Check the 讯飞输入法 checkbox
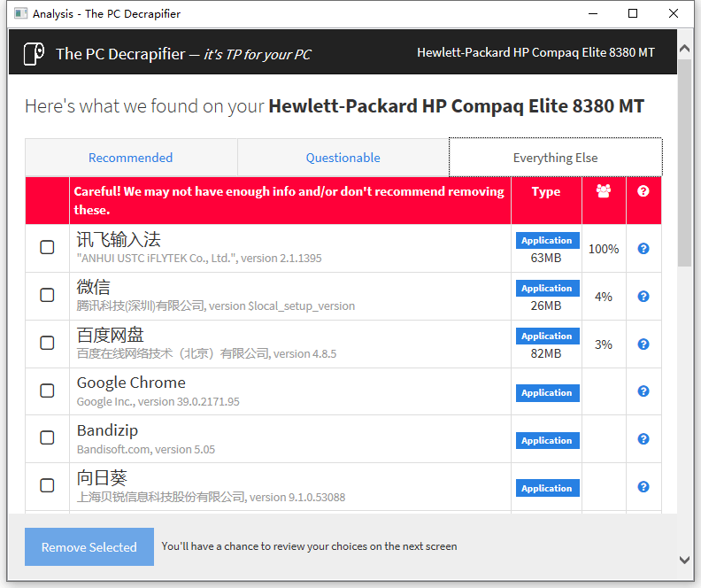Screen dimensions: 701x588 pos(47,247)
